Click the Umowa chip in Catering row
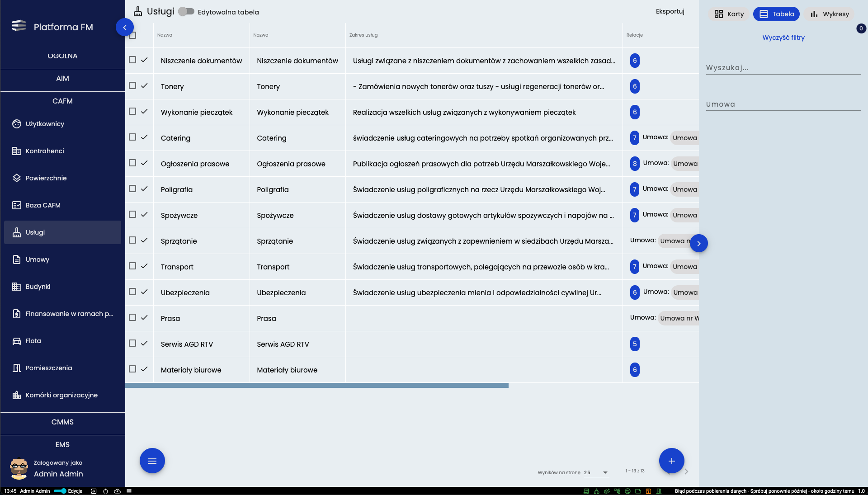868x495 pixels. (685, 138)
